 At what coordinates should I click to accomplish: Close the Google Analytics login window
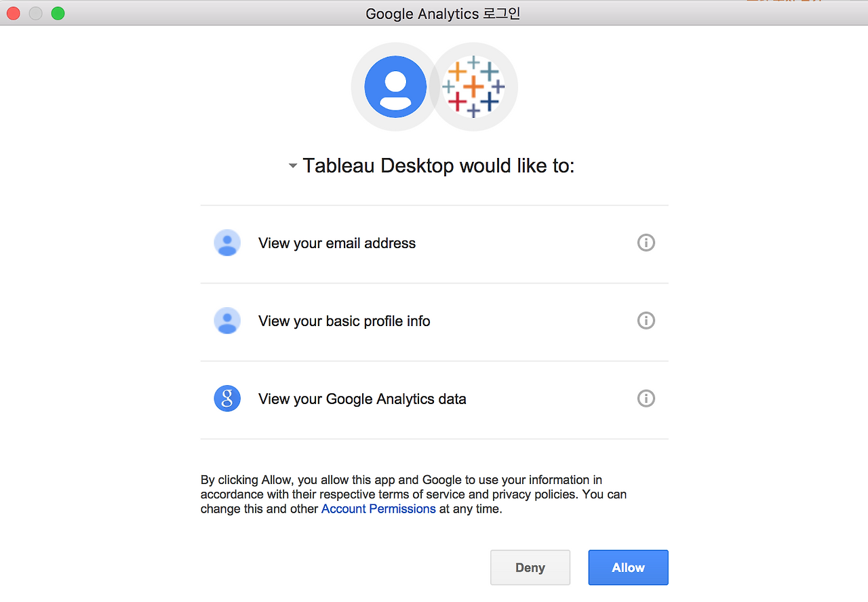pyautogui.click(x=14, y=13)
